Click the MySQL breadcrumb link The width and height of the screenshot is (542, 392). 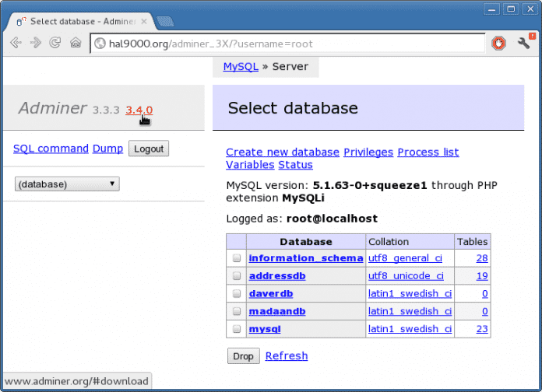click(241, 67)
